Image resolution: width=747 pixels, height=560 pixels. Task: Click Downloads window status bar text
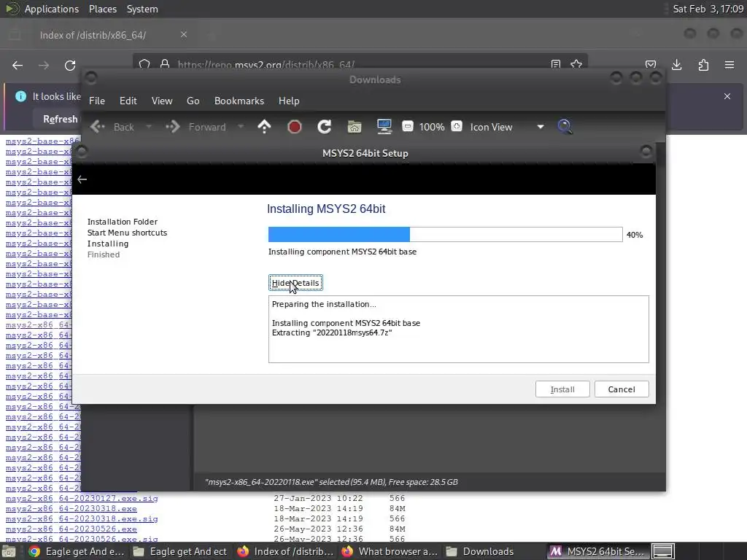coord(331,482)
